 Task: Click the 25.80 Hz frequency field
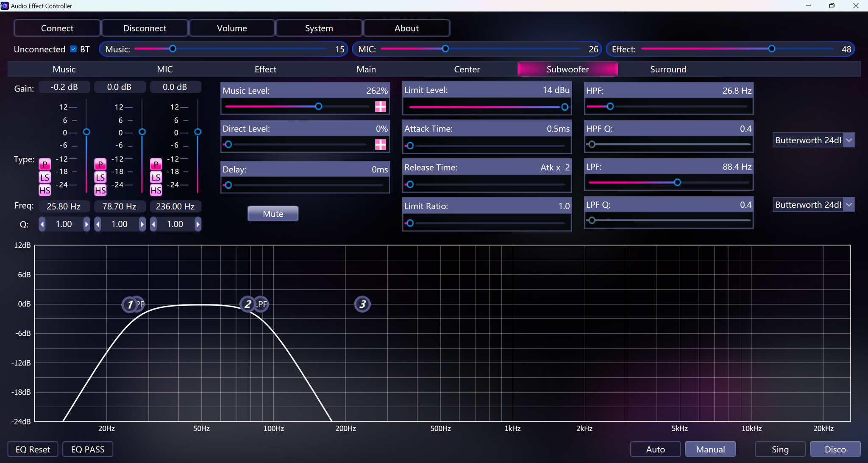coord(64,206)
